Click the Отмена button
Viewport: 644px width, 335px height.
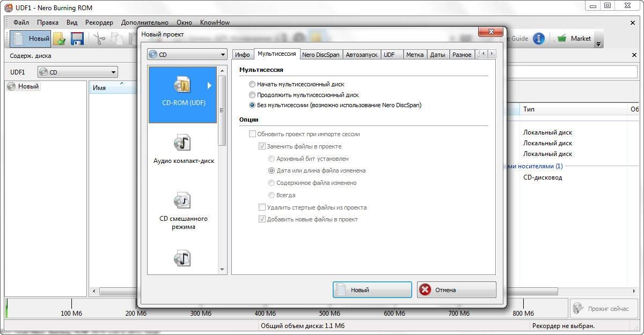tap(456, 290)
